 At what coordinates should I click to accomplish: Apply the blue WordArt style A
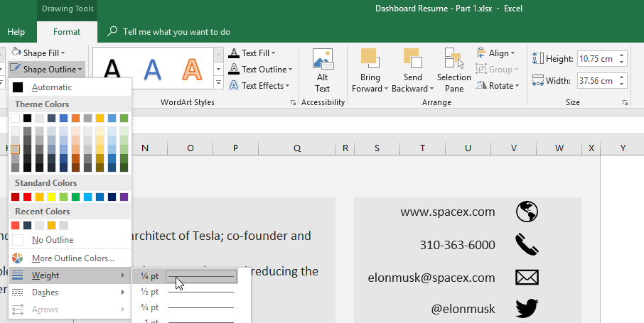pos(152,69)
